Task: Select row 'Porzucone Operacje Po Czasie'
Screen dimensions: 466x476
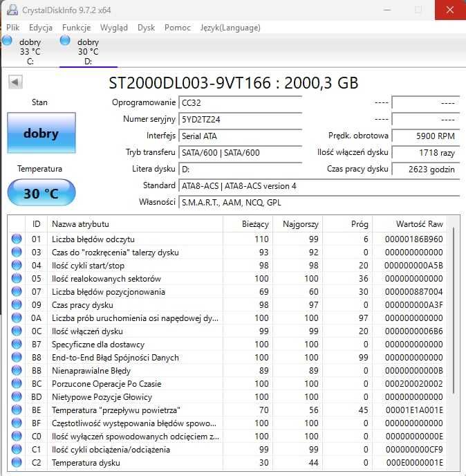Action: tap(227, 384)
